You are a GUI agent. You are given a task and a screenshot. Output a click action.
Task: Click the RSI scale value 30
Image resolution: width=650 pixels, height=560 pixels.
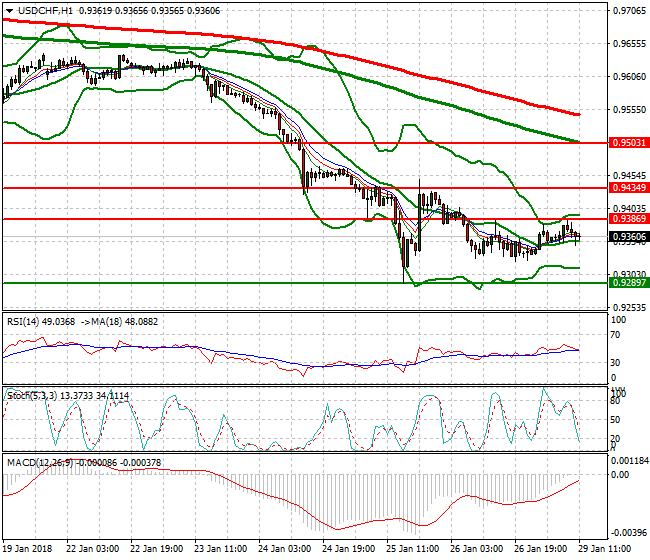pos(616,363)
